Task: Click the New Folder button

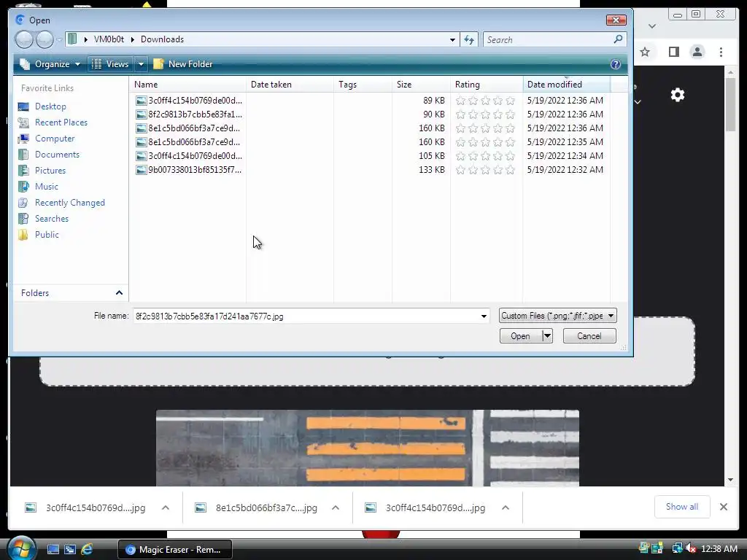Action: click(x=183, y=64)
